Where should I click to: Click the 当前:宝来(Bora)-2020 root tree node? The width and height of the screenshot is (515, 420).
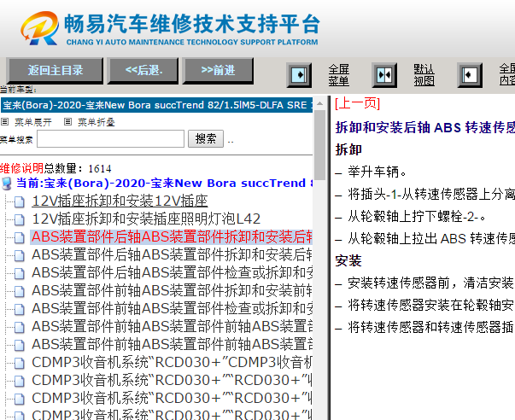click(x=164, y=183)
